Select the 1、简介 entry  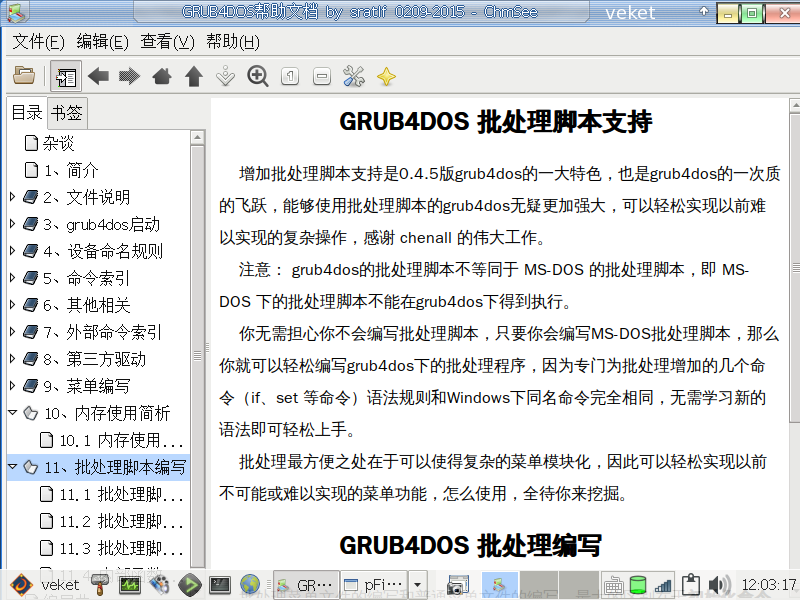tap(71, 170)
